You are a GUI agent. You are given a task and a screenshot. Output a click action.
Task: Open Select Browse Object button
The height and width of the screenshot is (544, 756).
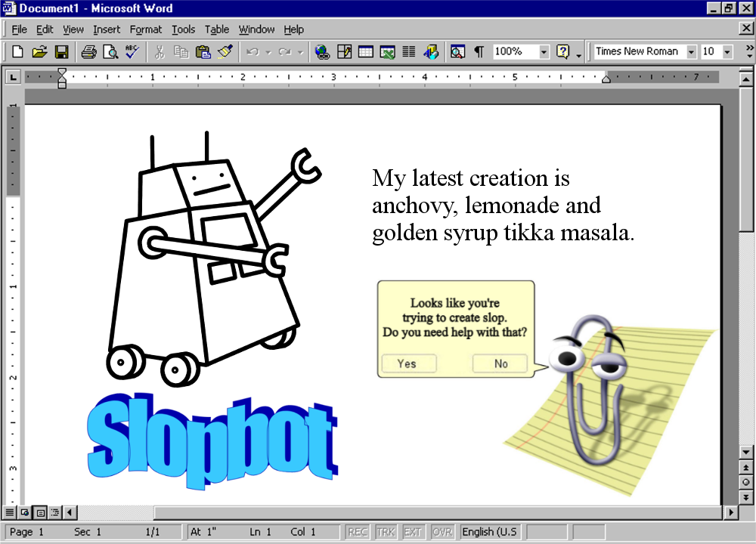coord(745,482)
